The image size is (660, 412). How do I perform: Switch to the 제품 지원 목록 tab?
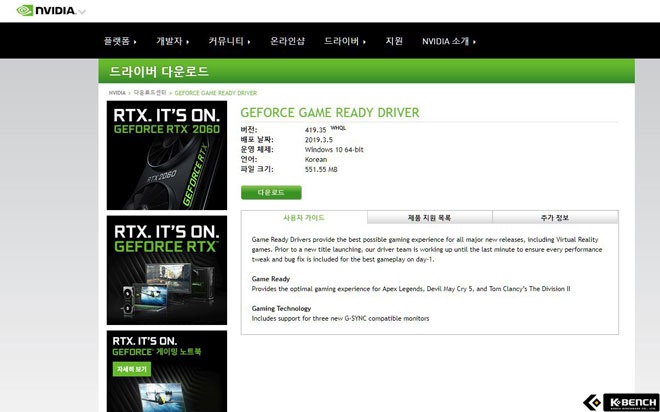429,218
